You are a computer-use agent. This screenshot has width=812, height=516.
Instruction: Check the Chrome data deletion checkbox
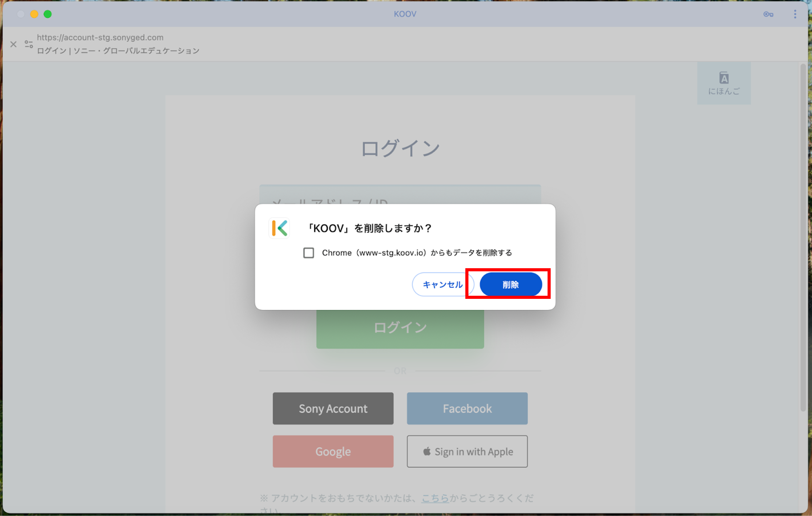tap(309, 253)
